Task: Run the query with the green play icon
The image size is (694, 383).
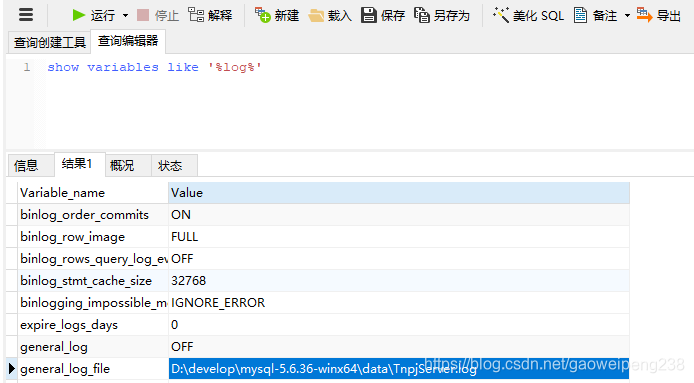Action: click(79, 15)
